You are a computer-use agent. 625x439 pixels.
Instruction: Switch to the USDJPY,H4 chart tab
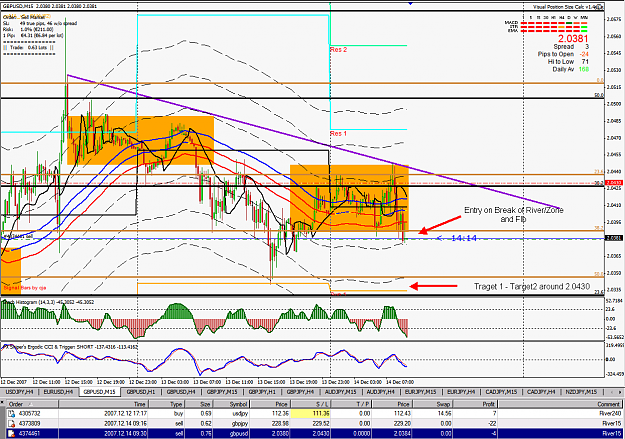20,392
